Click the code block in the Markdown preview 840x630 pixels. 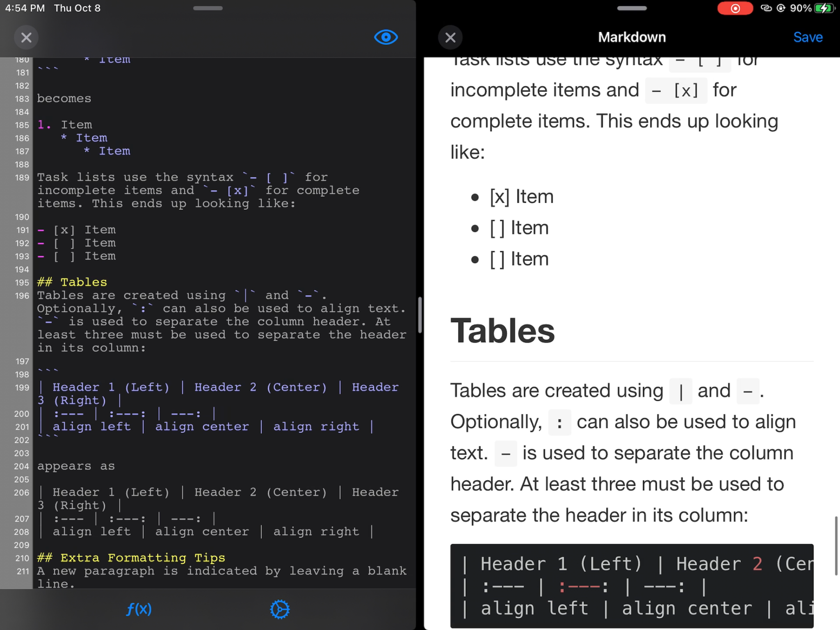(632, 586)
